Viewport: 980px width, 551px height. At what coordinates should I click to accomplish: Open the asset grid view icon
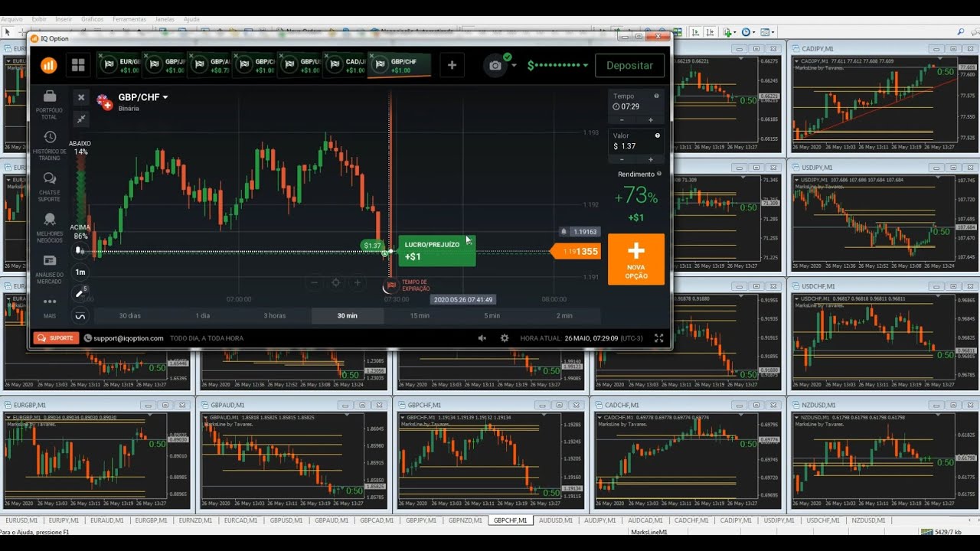pyautogui.click(x=78, y=65)
